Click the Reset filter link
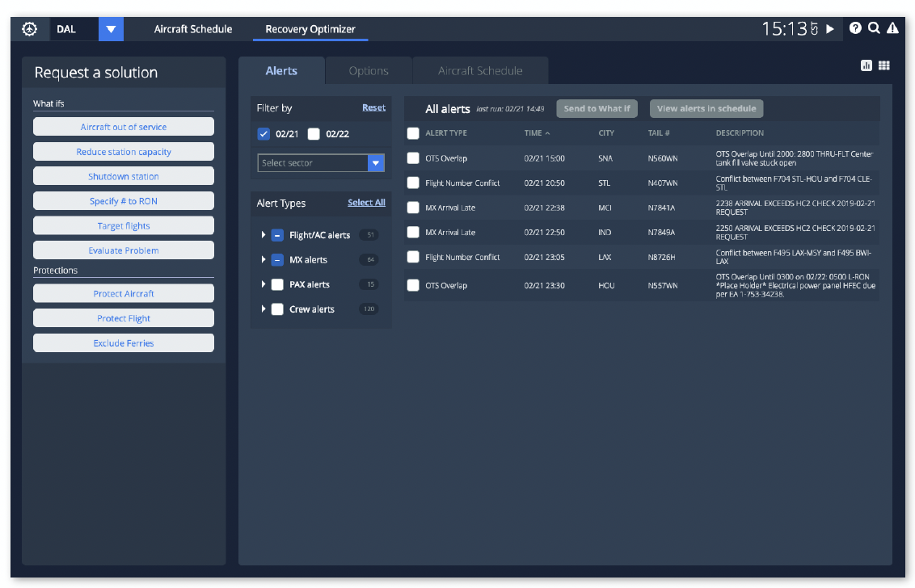 click(x=373, y=107)
